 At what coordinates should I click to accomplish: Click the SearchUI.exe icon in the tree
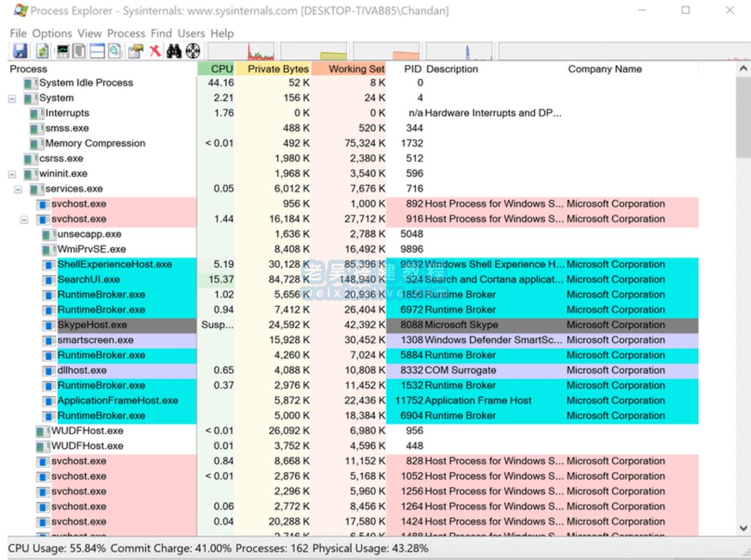pyautogui.click(x=49, y=280)
